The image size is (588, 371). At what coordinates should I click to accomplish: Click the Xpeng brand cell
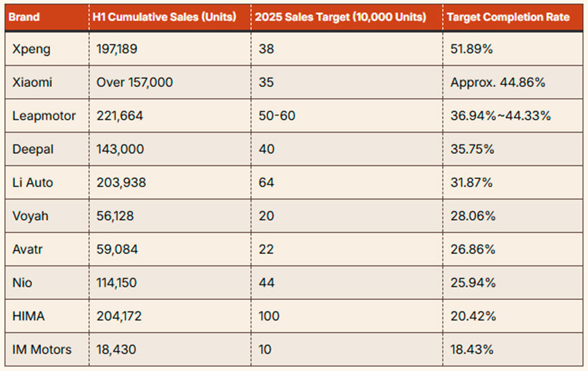point(32,49)
